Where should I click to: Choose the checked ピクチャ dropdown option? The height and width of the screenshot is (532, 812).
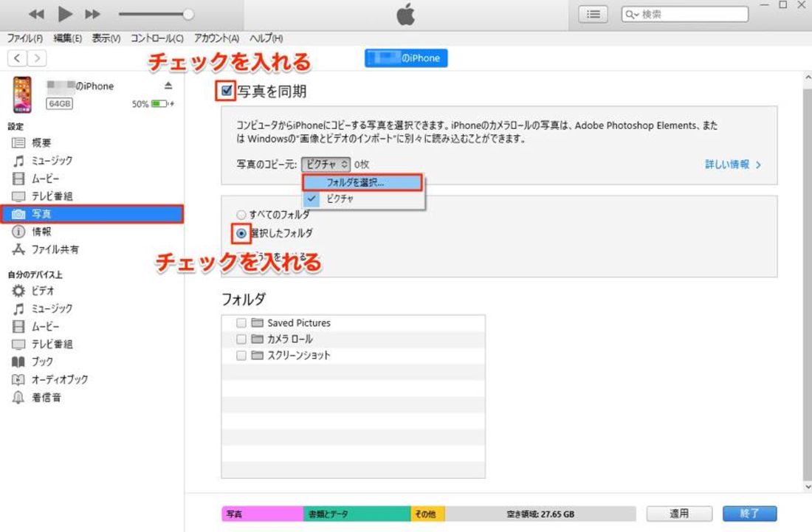pyautogui.click(x=363, y=198)
